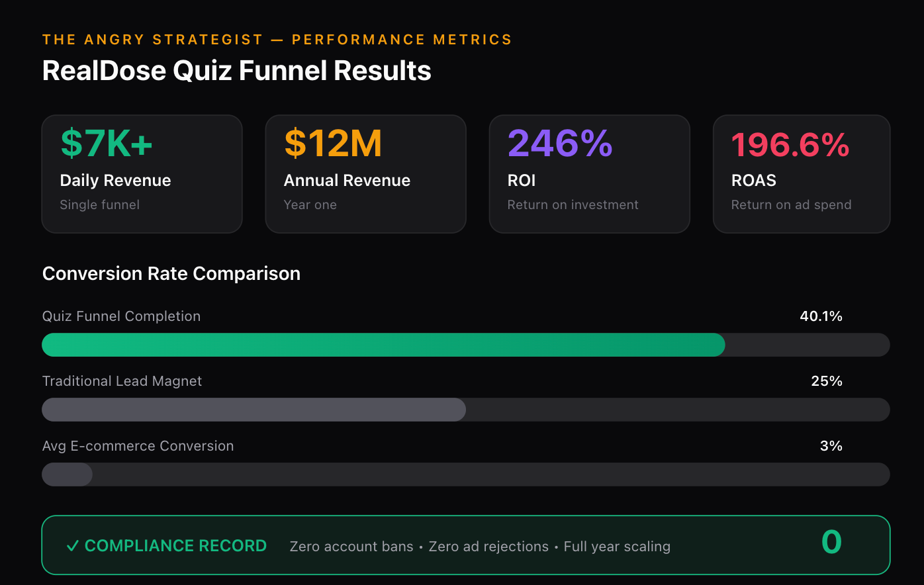Click the 'Daily Revenue' title
Image resolution: width=924 pixels, height=585 pixels.
116,181
